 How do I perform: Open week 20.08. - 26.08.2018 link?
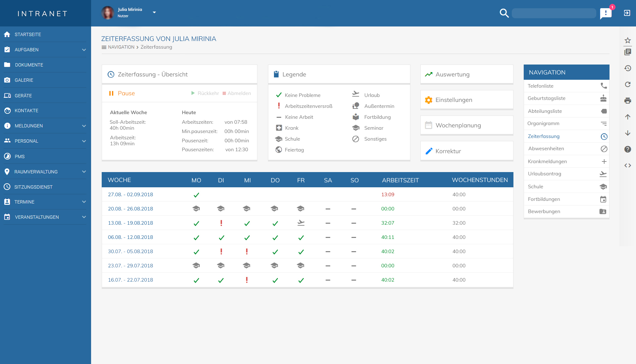[x=131, y=209]
